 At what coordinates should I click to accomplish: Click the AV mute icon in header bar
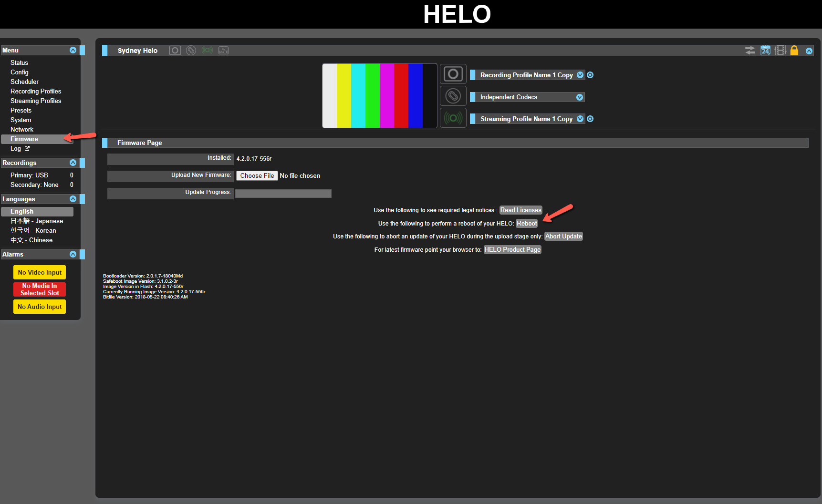click(223, 50)
